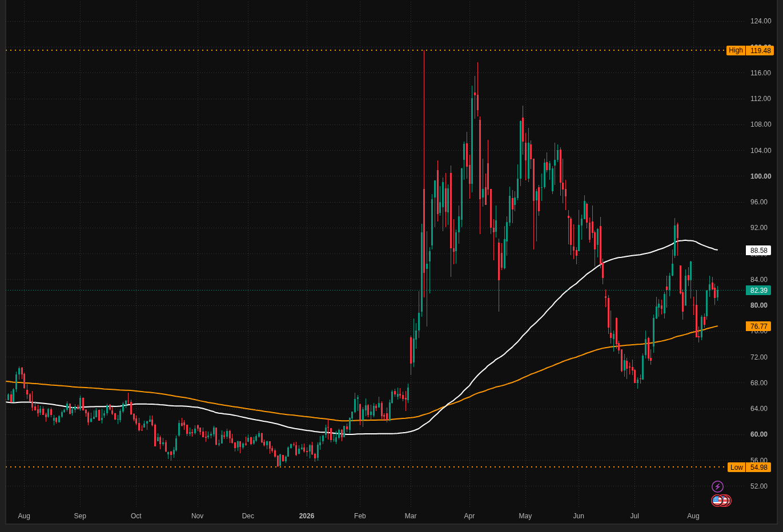783x532 pixels.
Task: Click the 92.00 price axis label
Action: 759,228
